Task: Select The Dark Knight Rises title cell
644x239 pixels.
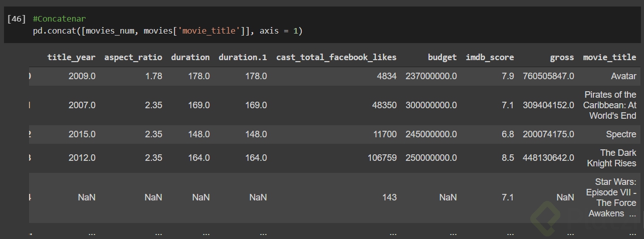Action: click(612, 158)
